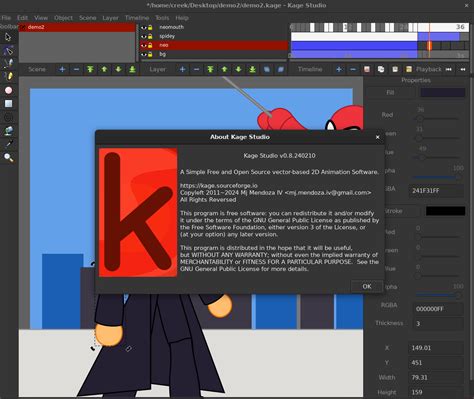474x399 pixels.
Task: Select the rectangle shape tool
Action: pyautogui.click(x=8, y=104)
